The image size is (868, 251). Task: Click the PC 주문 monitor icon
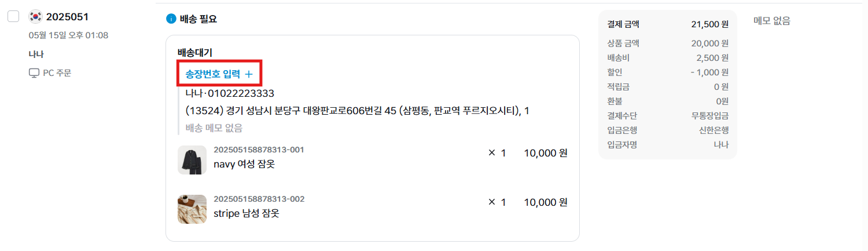click(34, 73)
